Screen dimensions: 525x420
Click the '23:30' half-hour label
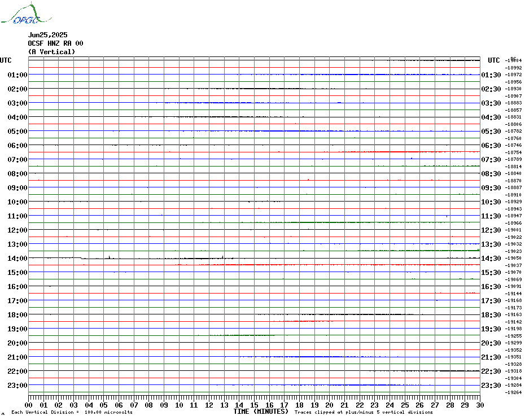pyautogui.click(x=491, y=386)
